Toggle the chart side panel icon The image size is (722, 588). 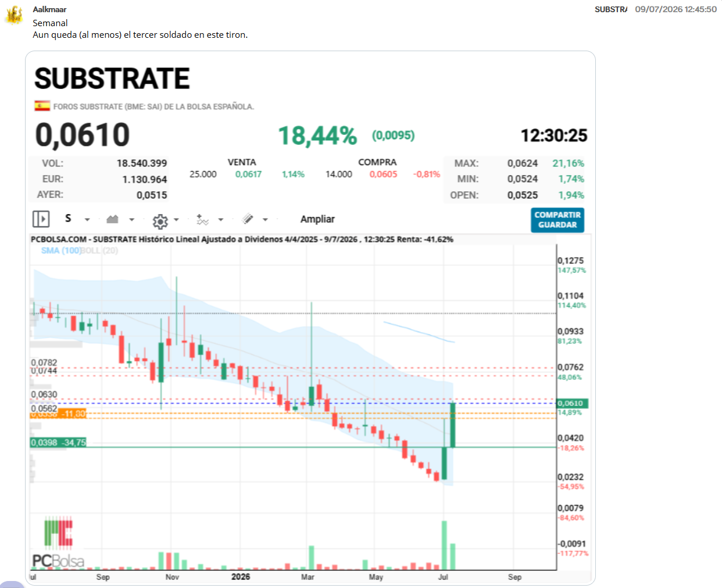click(x=41, y=219)
